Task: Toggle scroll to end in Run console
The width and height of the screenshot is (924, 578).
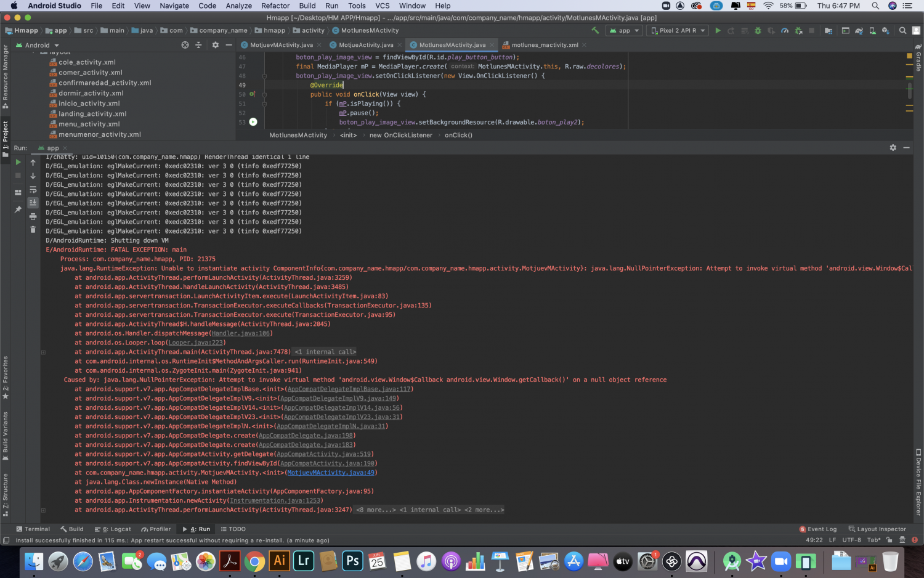Action: point(33,203)
